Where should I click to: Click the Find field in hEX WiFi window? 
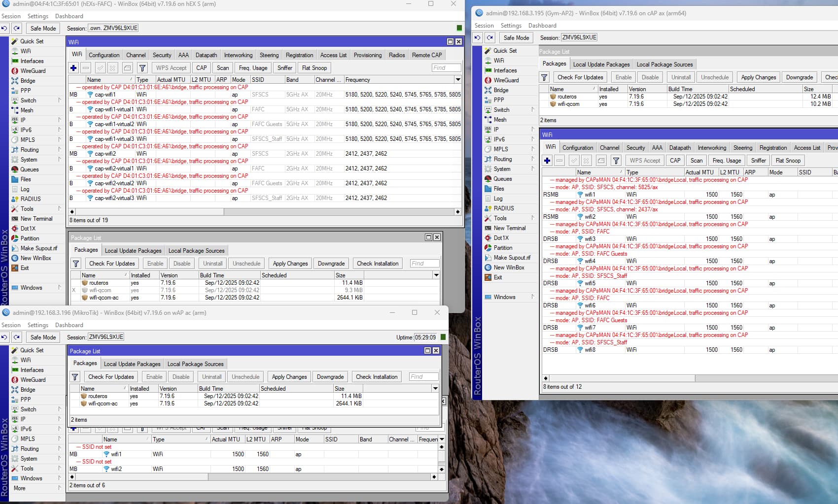pyautogui.click(x=446, y=68)
